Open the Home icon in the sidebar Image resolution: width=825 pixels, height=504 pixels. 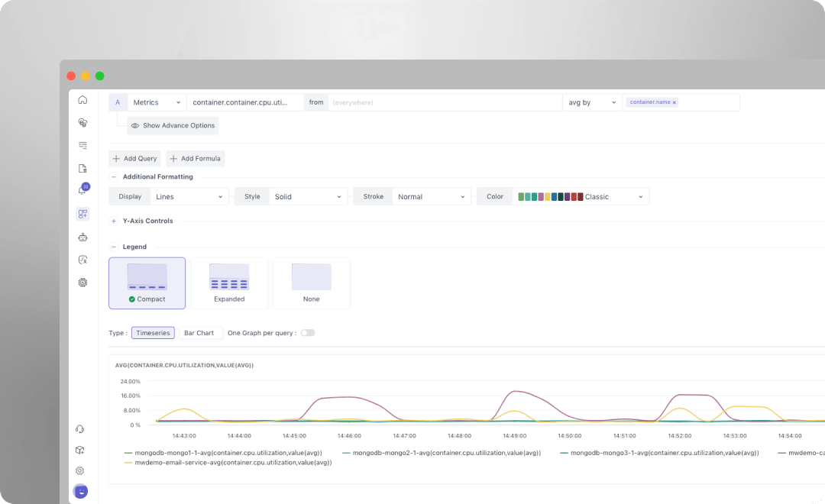click(x=82, y=99)
